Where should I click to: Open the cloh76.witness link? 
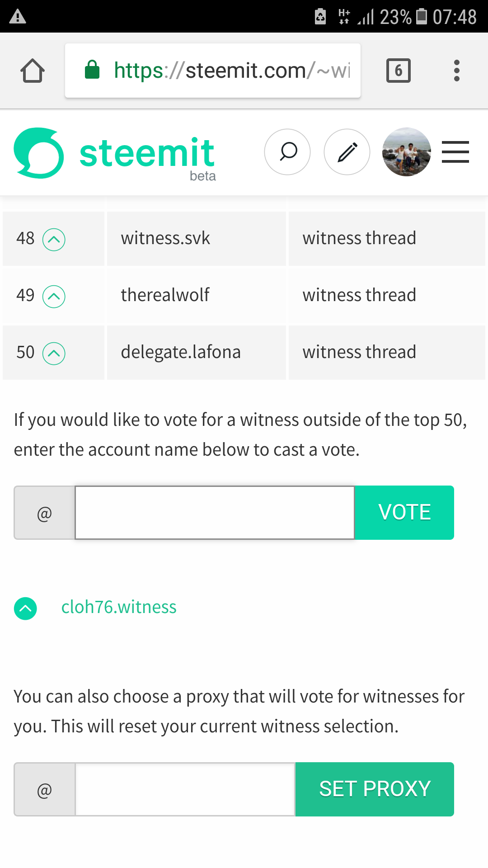click(119, 607)
